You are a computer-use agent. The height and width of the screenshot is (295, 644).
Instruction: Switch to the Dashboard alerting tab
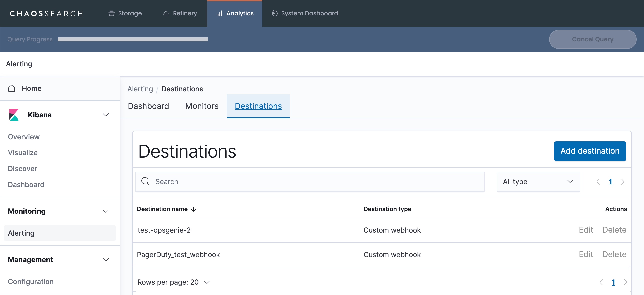pyautogui.click(x=148, y=106)
